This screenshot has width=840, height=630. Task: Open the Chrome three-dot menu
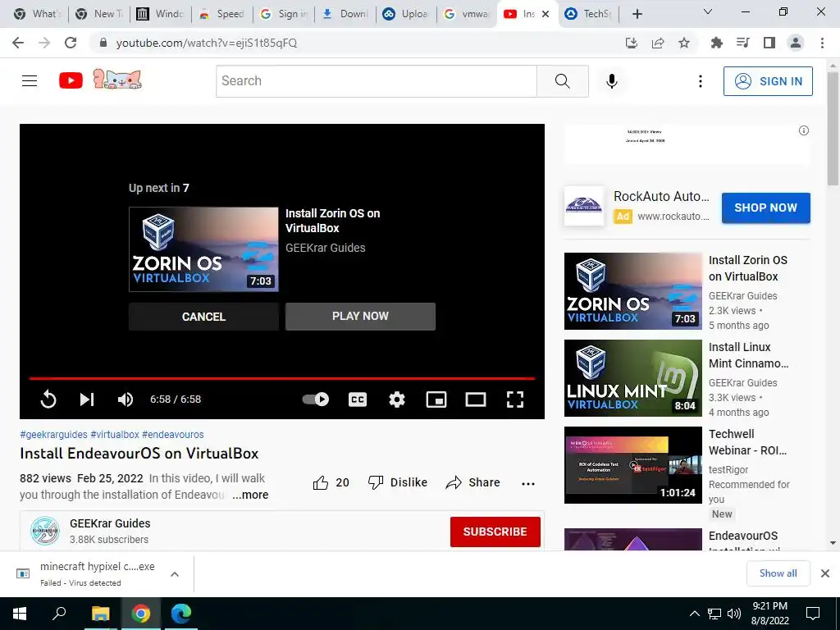[x=822, y=43]
